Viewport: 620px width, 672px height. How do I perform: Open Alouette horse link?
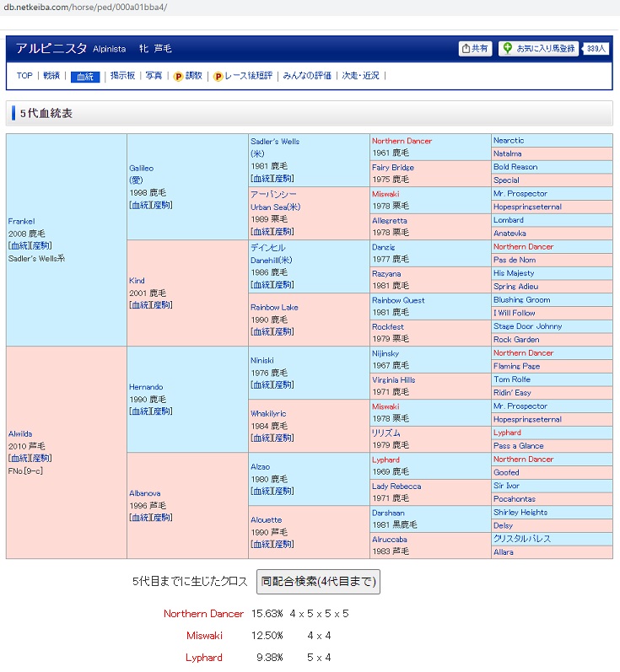point(267,520)
